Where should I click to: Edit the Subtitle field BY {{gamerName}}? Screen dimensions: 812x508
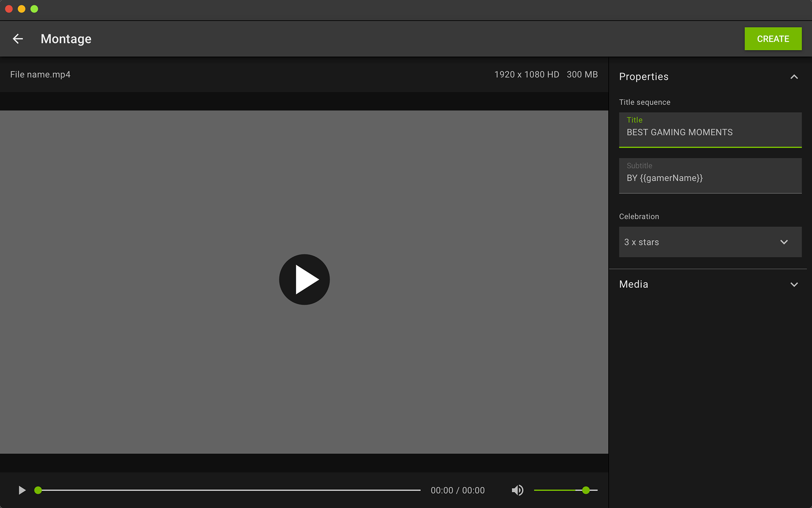pyautogui.click(x=710, y=176)
